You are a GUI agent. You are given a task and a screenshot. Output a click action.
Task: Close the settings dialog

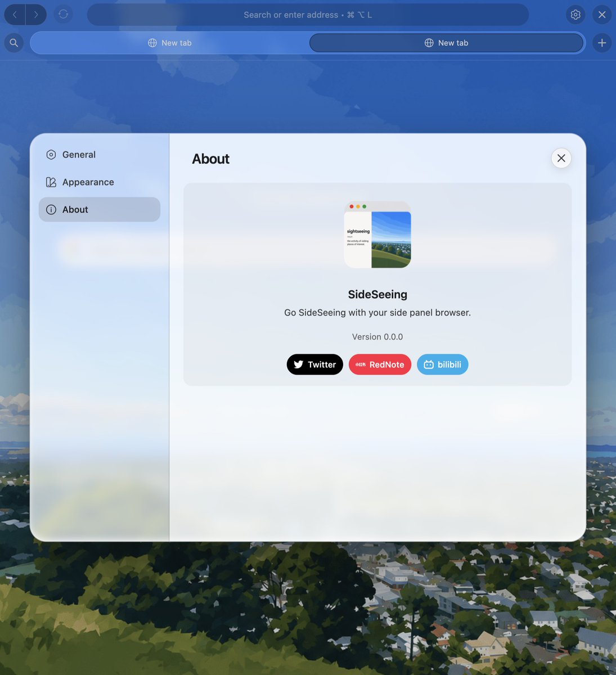[561, 159]
